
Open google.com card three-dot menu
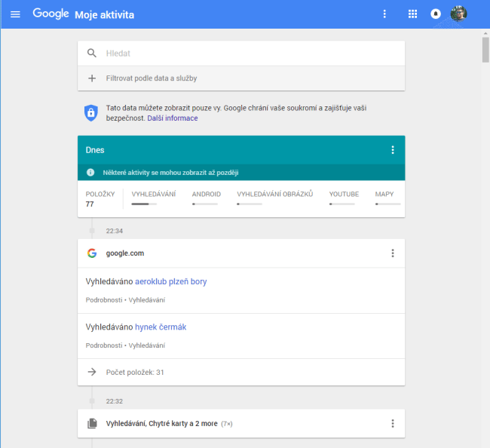coord(393,253)
